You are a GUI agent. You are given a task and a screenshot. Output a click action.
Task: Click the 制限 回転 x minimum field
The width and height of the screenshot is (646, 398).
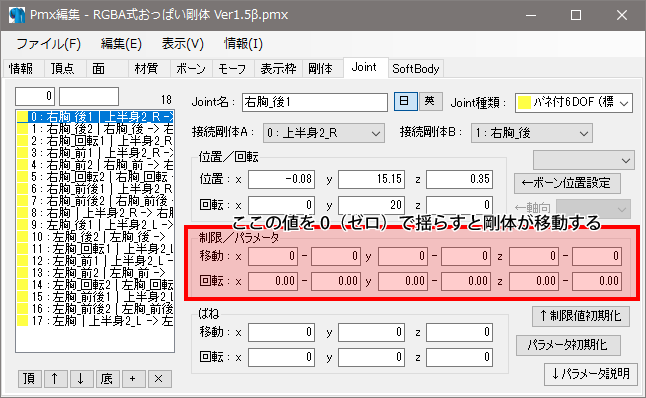pos(273,281)
